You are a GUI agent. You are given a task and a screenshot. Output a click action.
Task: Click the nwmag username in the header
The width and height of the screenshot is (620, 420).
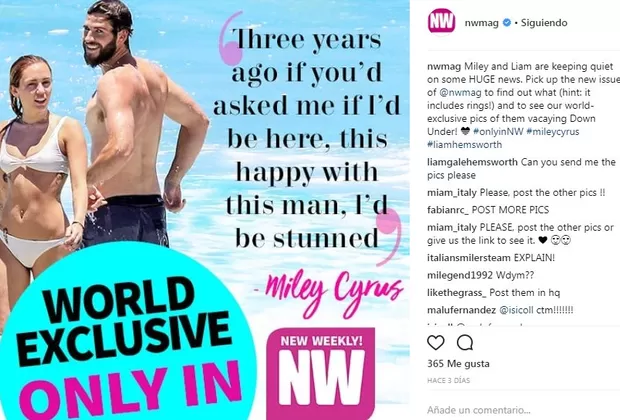point(481,23)
